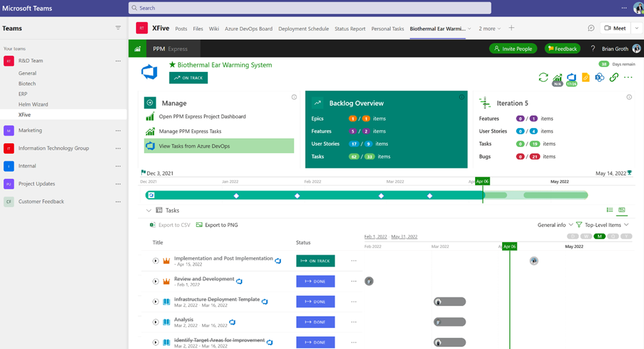Viewport: 644px width, 349px height.
Task: Open more options for Customer Feedback team
Action: (118, 202)
